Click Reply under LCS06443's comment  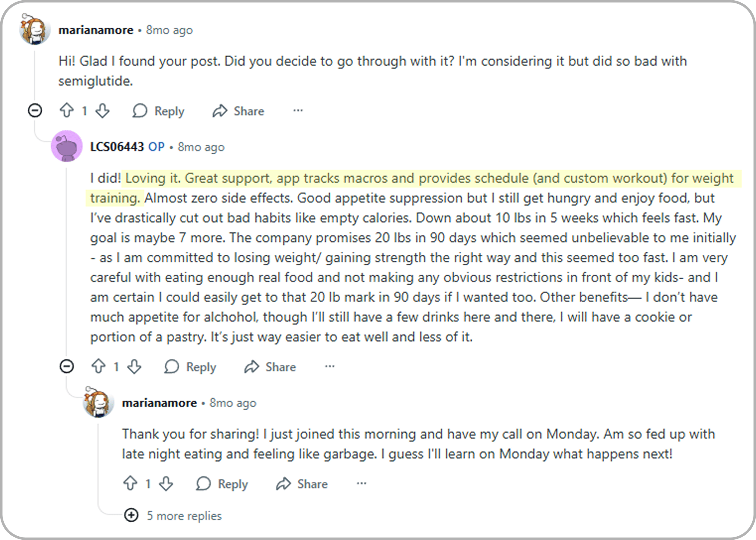tap(201, 367)
